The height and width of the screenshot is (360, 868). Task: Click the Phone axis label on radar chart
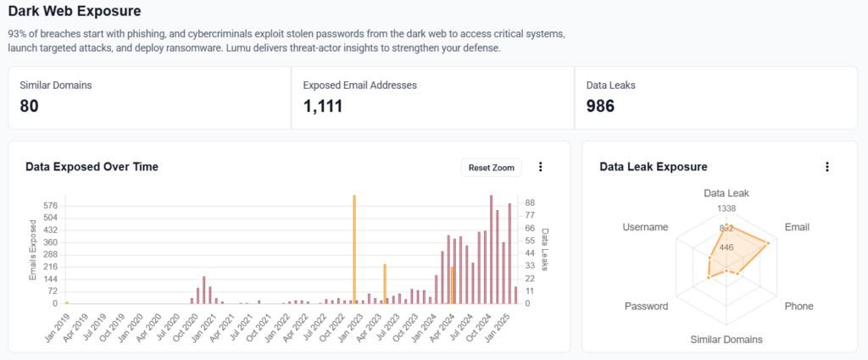click(x=798, y=306)
